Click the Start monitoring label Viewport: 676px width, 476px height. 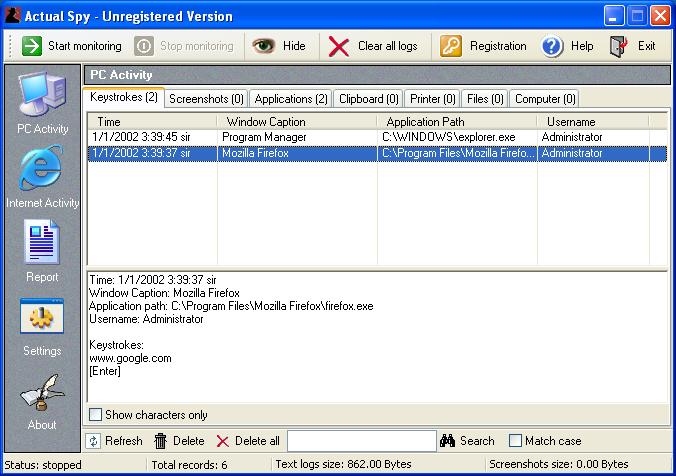click(85, 46)
